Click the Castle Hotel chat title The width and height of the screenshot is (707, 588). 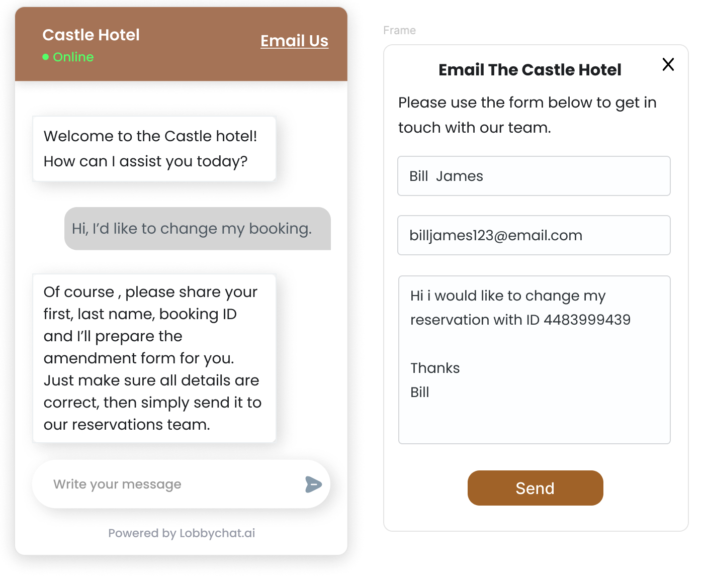(x=91, y=35)
